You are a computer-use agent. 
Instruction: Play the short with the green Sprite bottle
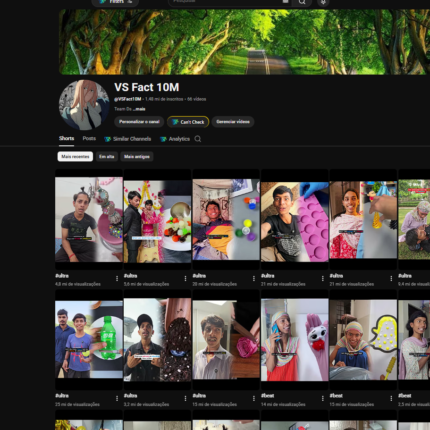[x=89, y=339]
